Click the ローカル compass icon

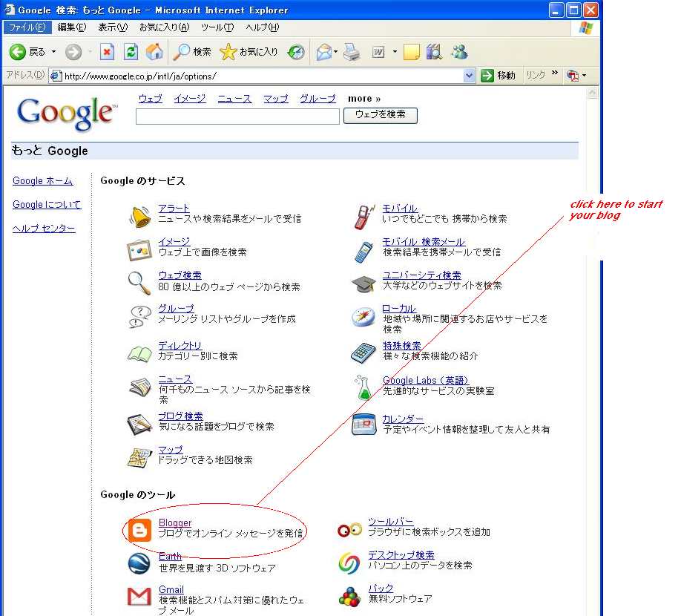[x=363, y=317]
